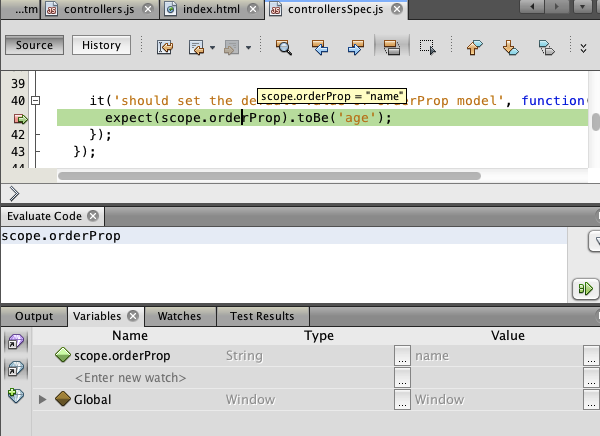Image resolution: width=600 pixels, height=436 pixels.
Task: Click the rectangular selection icon
Action: [x=428, y=46]
